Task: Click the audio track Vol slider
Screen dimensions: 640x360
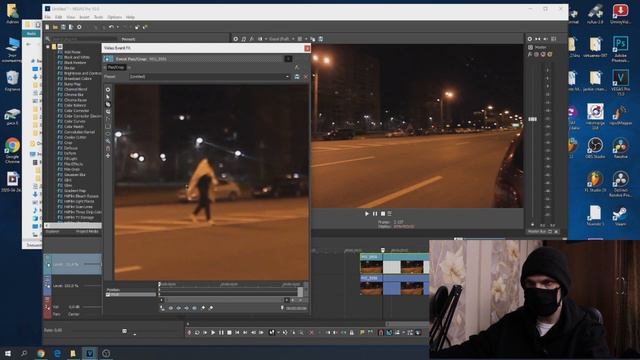Action: [x=91, y=307]
